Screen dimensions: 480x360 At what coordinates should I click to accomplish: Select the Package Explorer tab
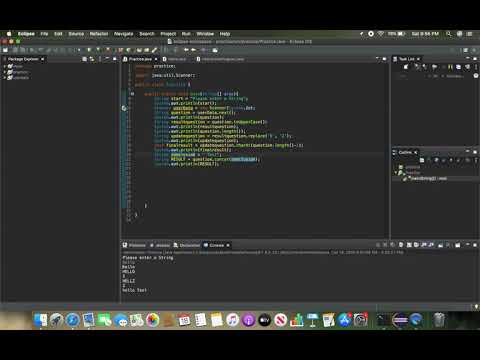[23, 59]
